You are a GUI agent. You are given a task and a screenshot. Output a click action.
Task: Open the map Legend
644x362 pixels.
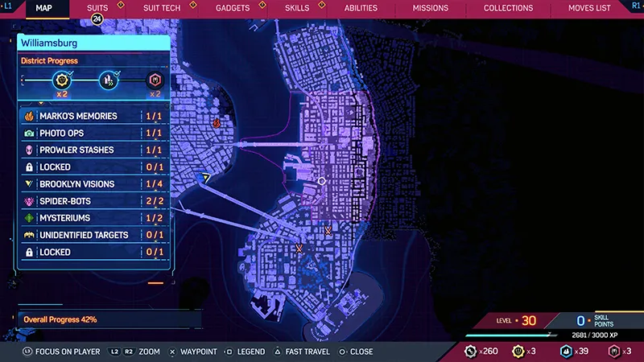coord(246,352)
